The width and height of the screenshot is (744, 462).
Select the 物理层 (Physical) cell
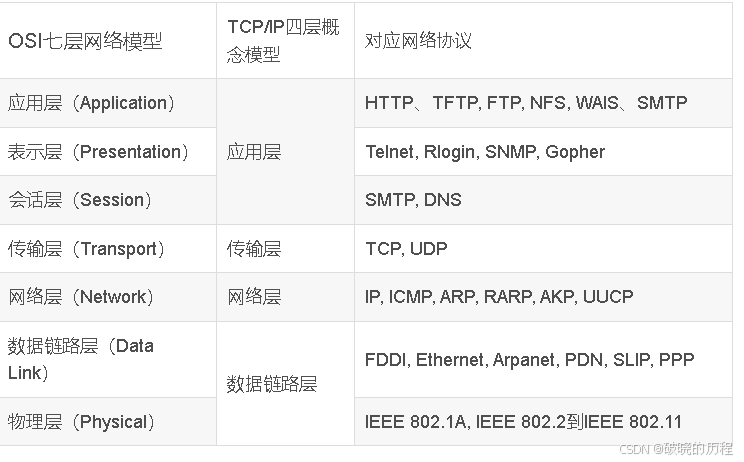point(82,421)
